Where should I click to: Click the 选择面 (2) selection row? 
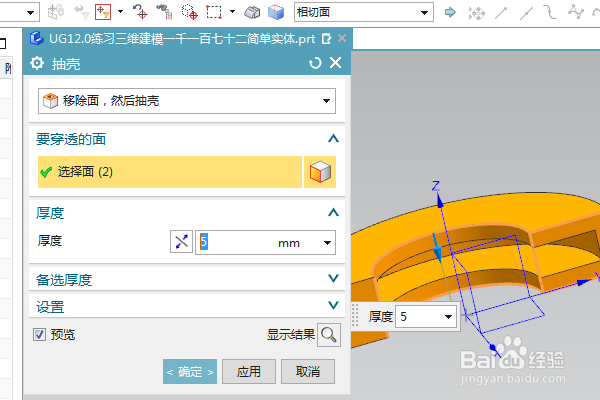170,172
